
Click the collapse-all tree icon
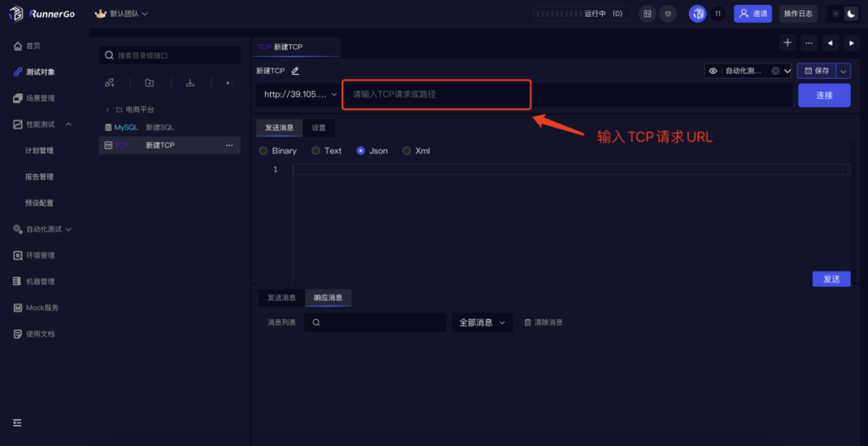coord(231,83)
